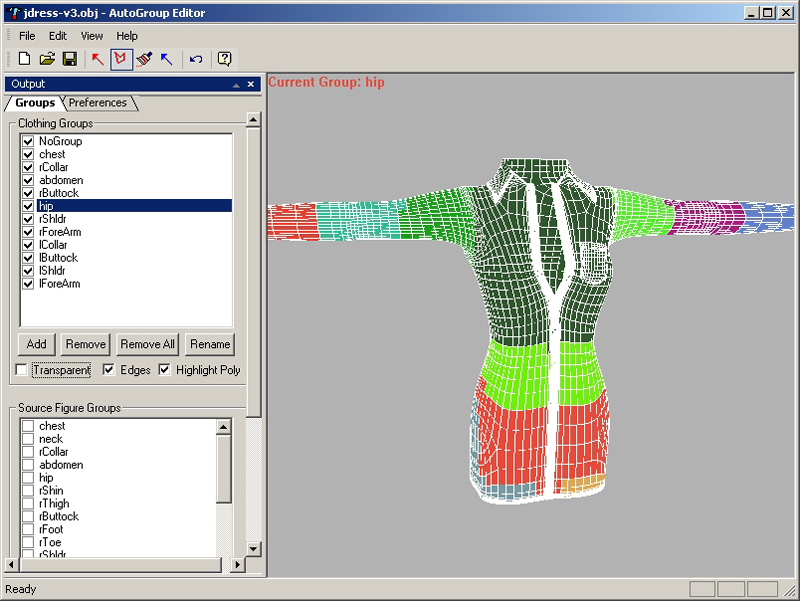Select rShin in Source Figure Groups
Image resolution: width=800 pixels, height=601 pixels.
coord(51,491)
